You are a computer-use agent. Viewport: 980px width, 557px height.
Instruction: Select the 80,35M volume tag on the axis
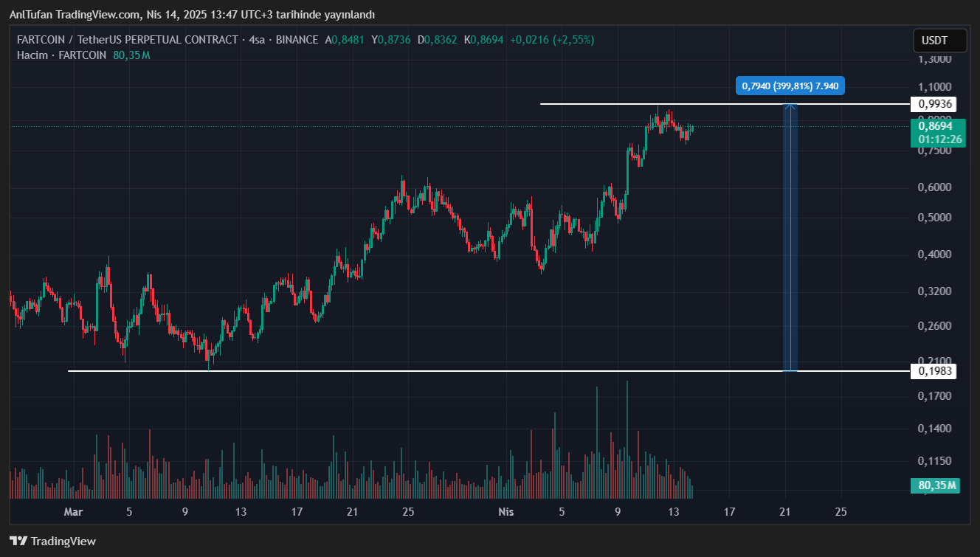pos(937,485)
